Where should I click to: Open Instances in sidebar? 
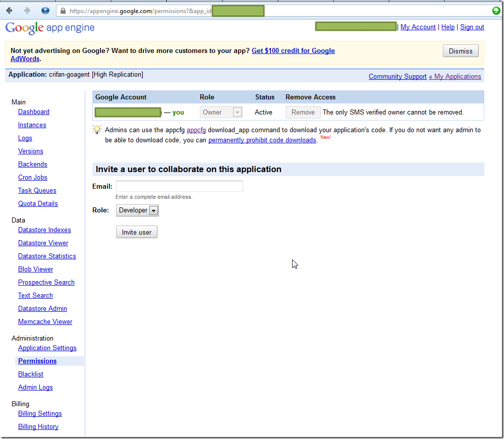(x=32, y=125)
